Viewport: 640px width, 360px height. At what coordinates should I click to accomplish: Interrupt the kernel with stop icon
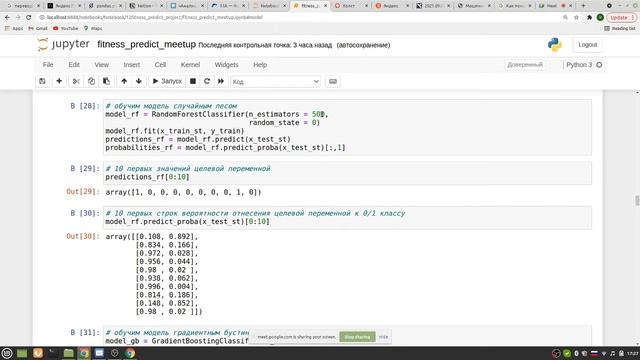pos(193,81)
